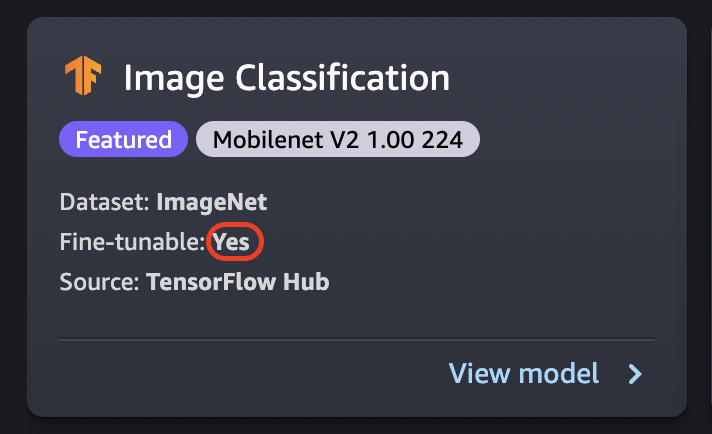Click the divider line above View model

[x=356, y=340]
